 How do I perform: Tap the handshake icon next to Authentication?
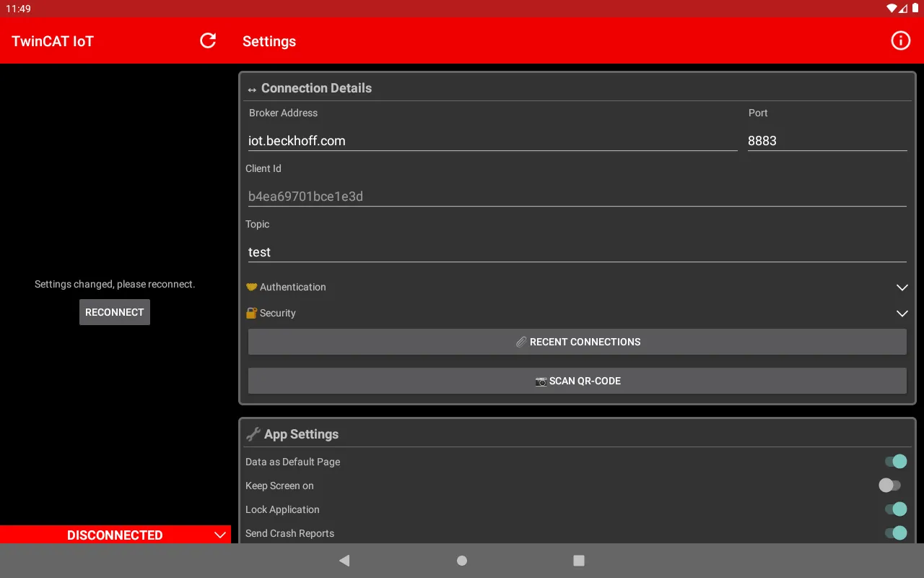[252, 287]
